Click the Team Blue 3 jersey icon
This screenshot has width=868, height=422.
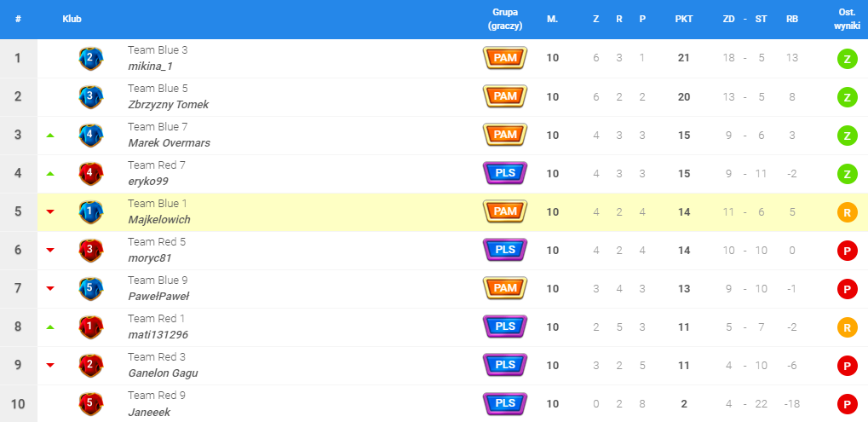(x=91, y=59)
